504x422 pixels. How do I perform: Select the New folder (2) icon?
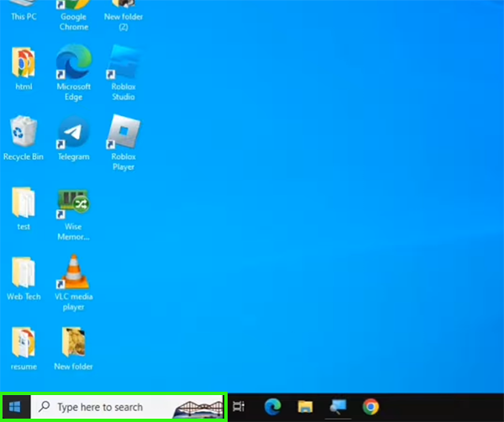tap(123, 15)
